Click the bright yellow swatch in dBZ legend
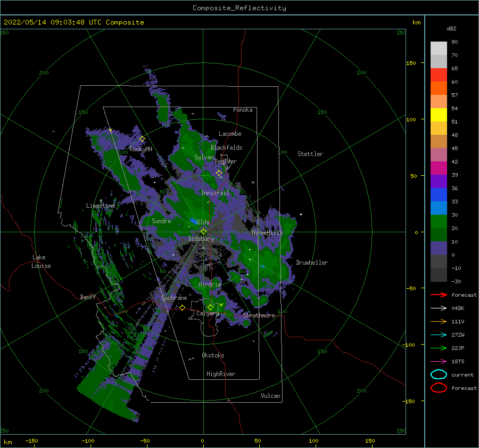This screenshot has height=448, width=479. click(x=439, y=115)
